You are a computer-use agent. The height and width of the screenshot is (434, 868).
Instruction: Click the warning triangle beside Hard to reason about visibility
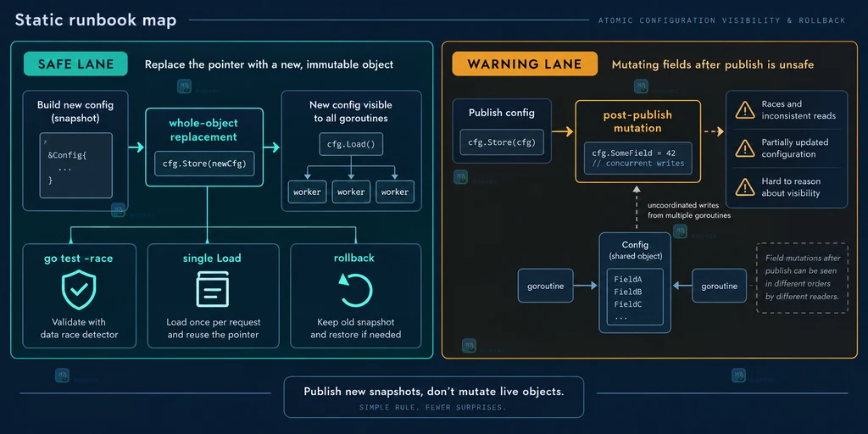point(744,187)
